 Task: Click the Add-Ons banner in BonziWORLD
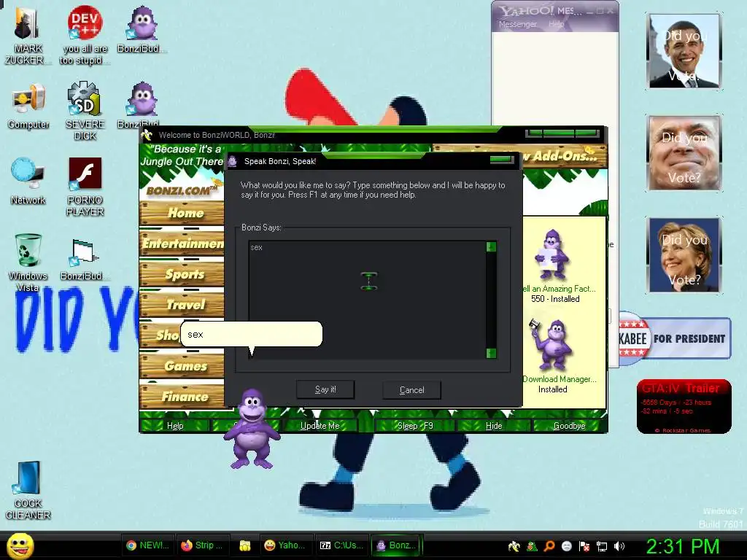[x=565, y=156]
